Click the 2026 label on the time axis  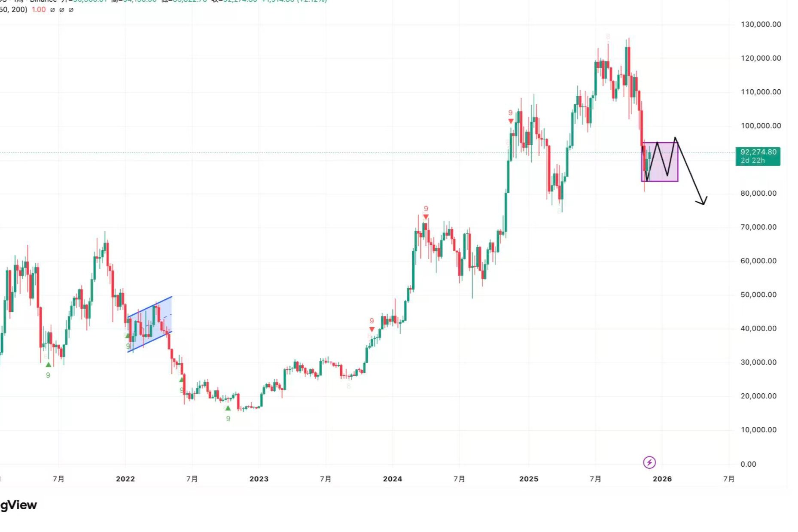662,479
